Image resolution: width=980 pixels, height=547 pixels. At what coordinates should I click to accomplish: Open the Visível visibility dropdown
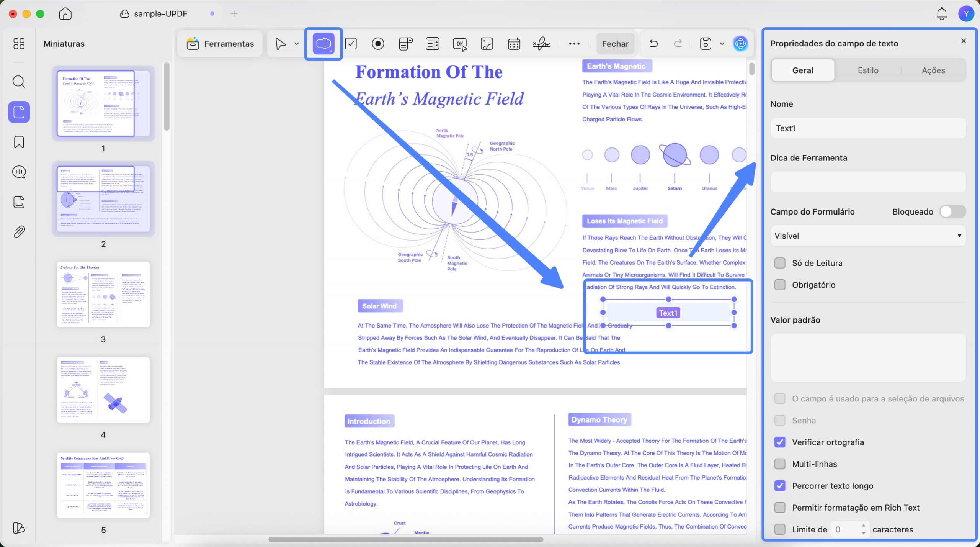pos(868,236)
